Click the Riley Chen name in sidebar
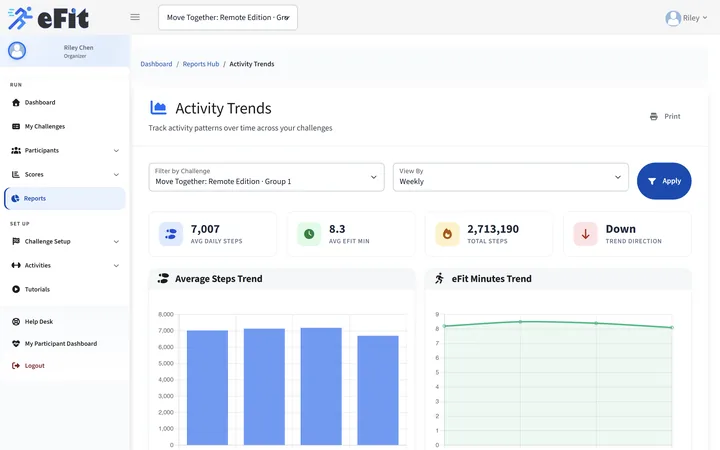The image size is (720, 450). pos(78,47)
